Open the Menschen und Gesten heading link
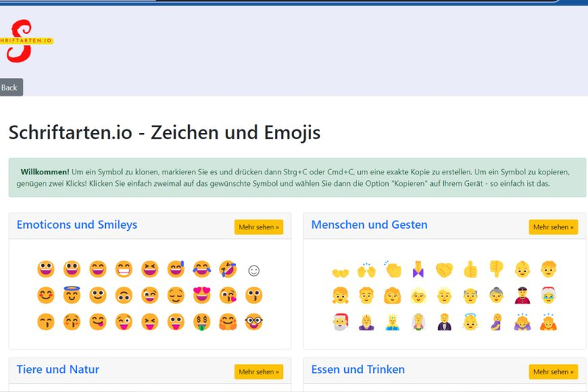 pyautogui.click(x=369, y=225)
